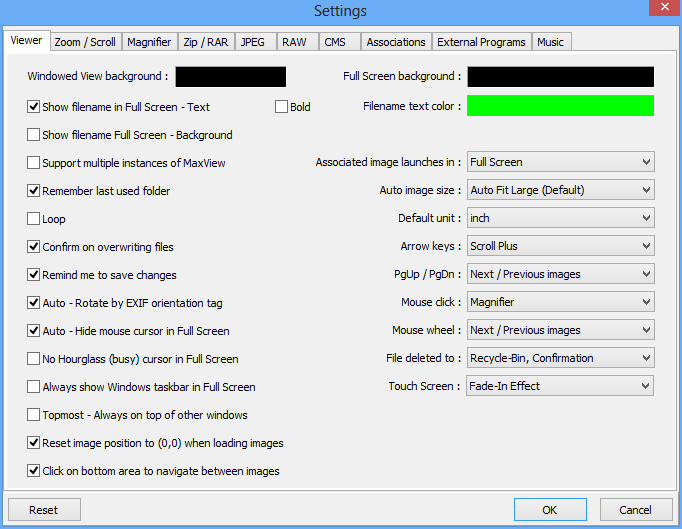Screen dimensions: 682x529
Task: Enable Bold filename text
Action: point(281,107)
